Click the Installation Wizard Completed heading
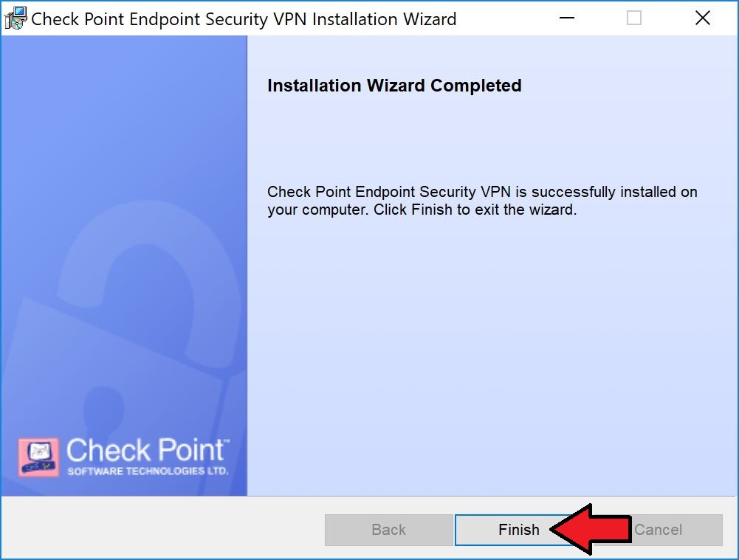 click(x=393, y=86)
